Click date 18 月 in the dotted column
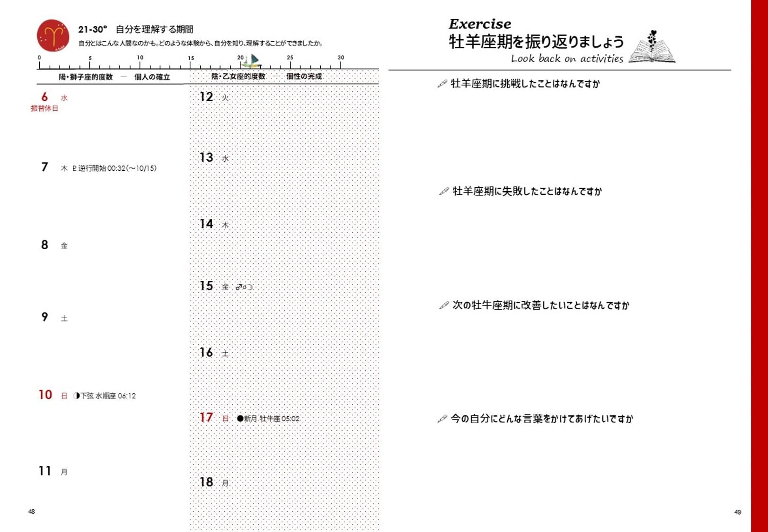 coord(214,482)
